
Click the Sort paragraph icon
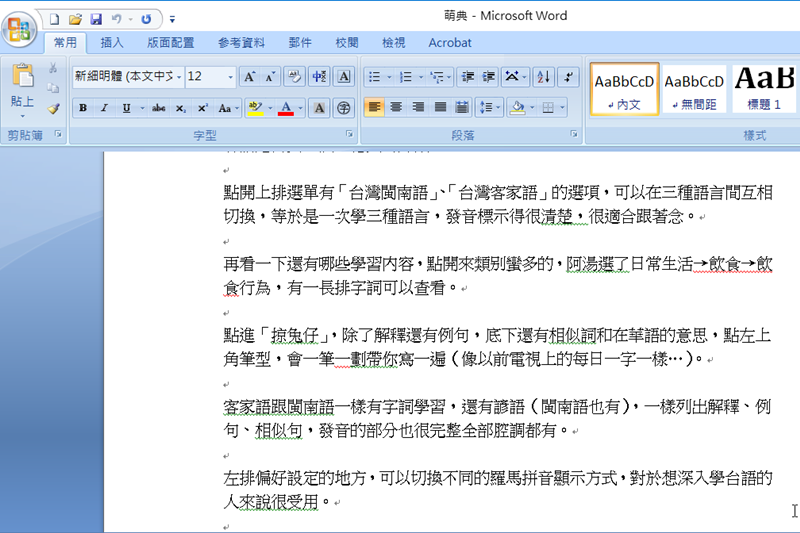(x=543, y=77)
